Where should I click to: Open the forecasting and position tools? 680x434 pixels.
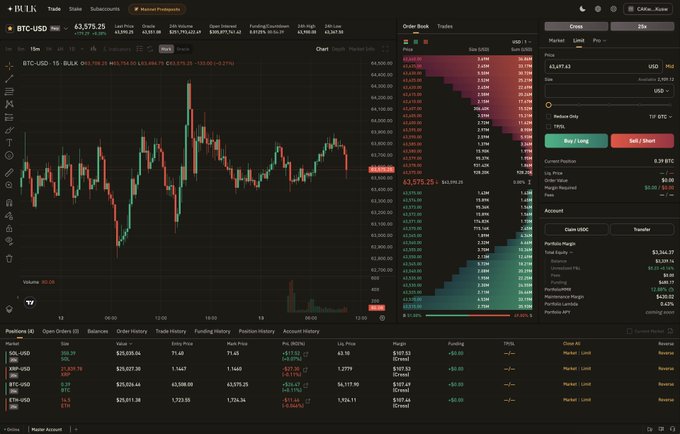[x=9, y=117]
